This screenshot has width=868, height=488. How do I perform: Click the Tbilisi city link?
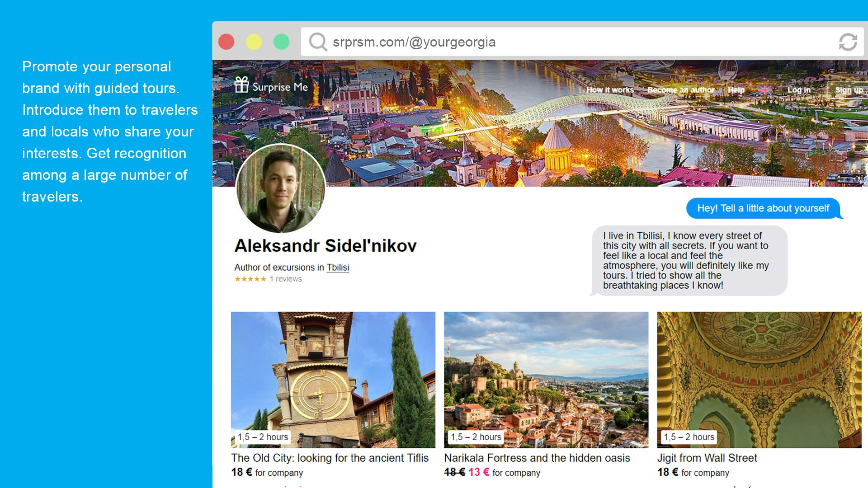coord(338,267)
